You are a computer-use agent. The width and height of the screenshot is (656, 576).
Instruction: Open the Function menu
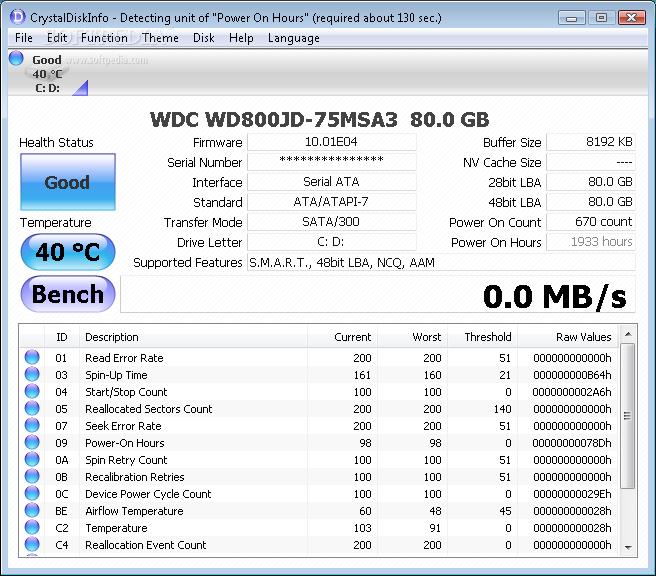[104, 38]
